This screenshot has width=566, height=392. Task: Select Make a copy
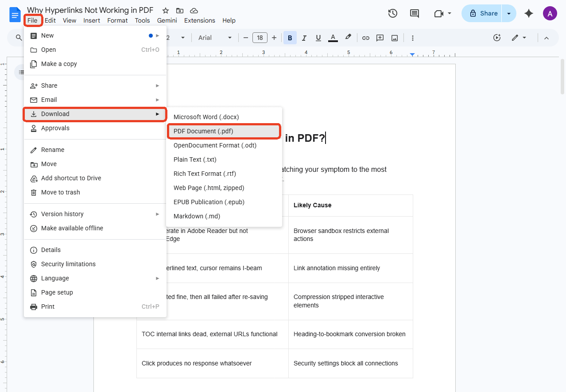click(x=95, y=64)
